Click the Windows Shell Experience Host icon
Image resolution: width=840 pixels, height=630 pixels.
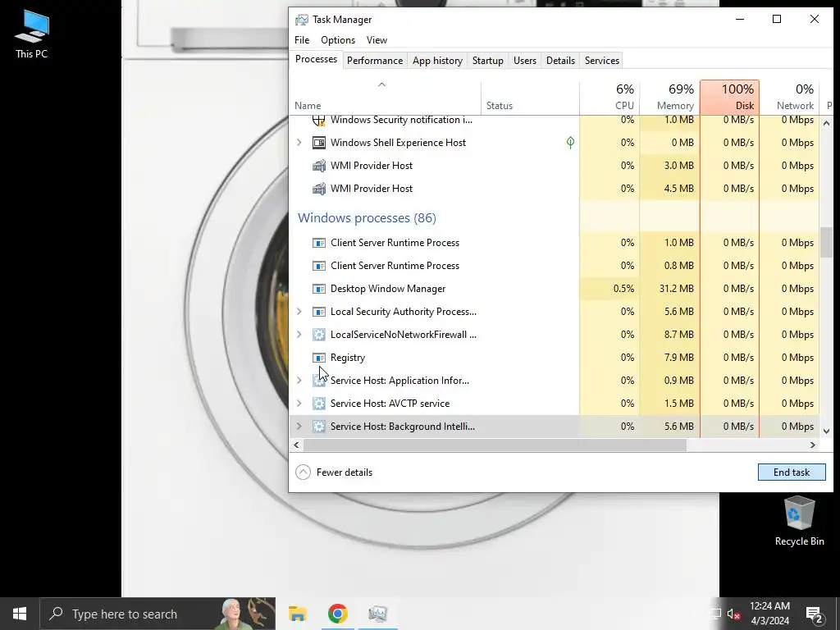[319, 143]
